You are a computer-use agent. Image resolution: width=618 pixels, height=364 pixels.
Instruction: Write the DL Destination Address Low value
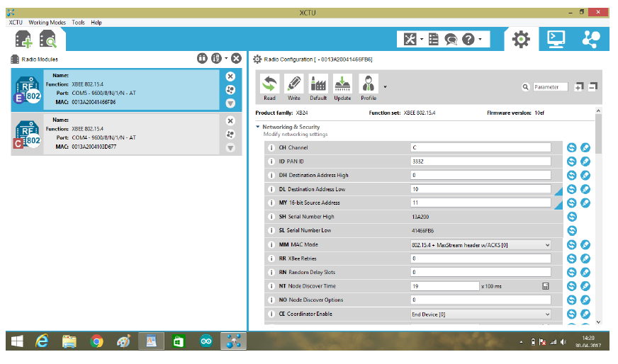[x=585, y=189]
